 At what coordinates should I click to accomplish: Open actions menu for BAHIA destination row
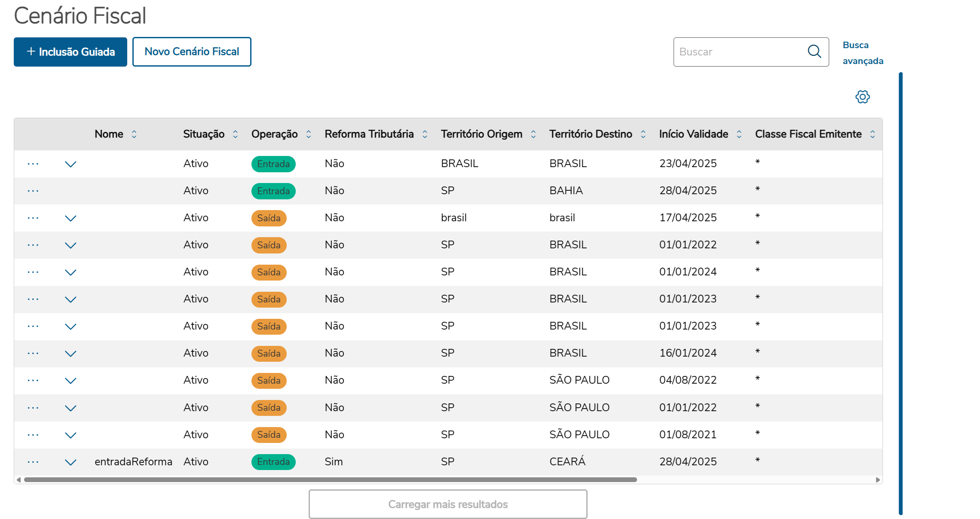point(33,191)
